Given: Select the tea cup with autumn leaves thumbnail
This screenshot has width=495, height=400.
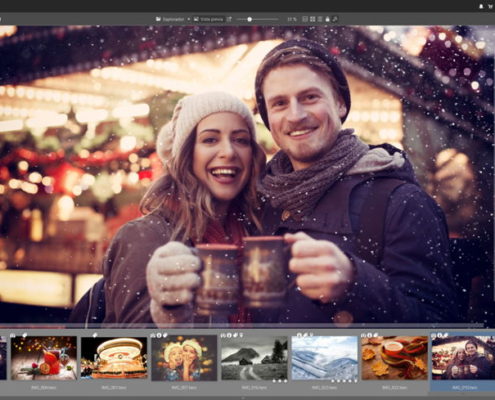Looking at the screenshot, I should tap(395, 358).
